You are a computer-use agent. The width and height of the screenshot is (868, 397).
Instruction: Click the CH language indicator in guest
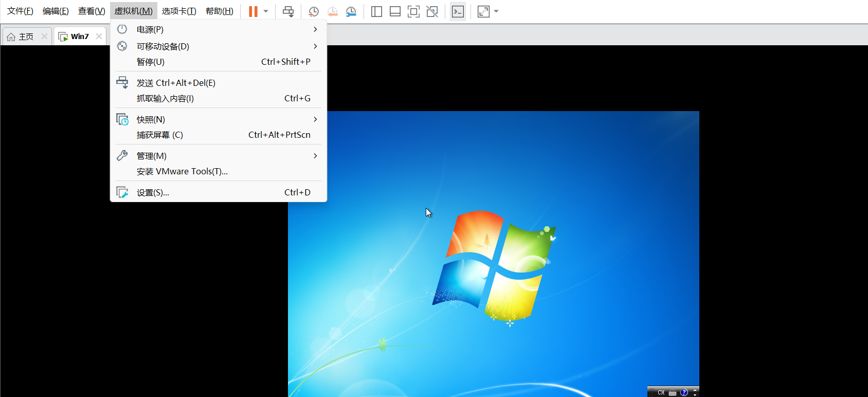[x=661, y=392]
